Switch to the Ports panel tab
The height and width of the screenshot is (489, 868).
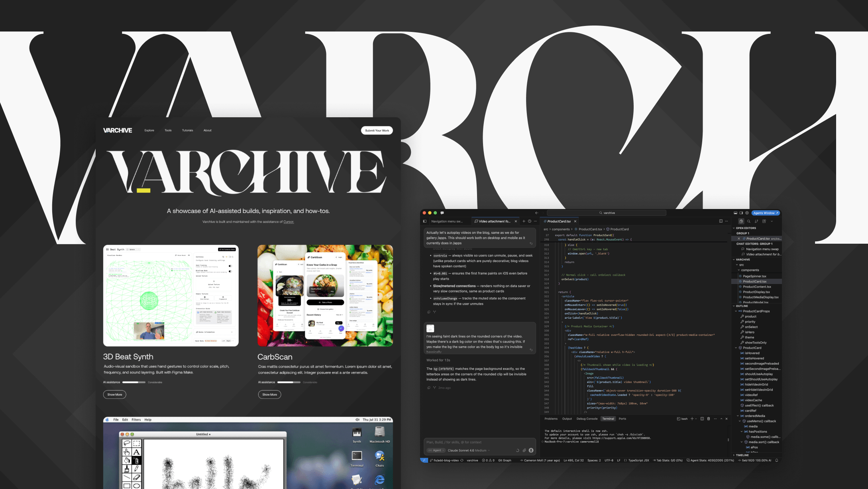click(622, 419)
